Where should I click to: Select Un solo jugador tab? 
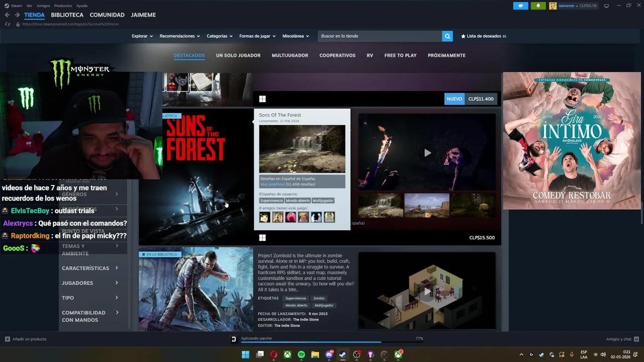tap(238, 55)
